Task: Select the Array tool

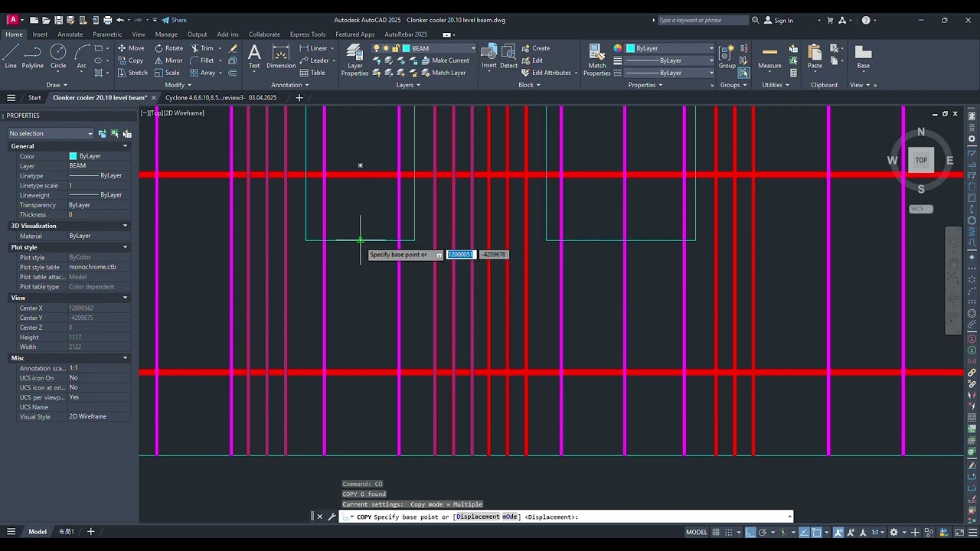Action: click(x=203, y=73)
